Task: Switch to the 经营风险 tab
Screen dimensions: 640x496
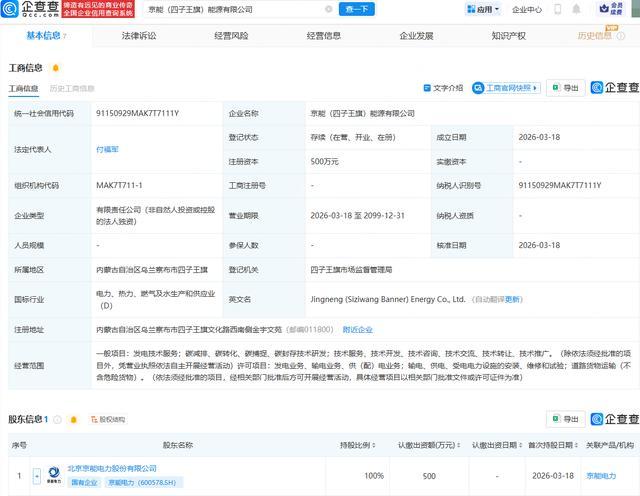Action: coord(231,36)
